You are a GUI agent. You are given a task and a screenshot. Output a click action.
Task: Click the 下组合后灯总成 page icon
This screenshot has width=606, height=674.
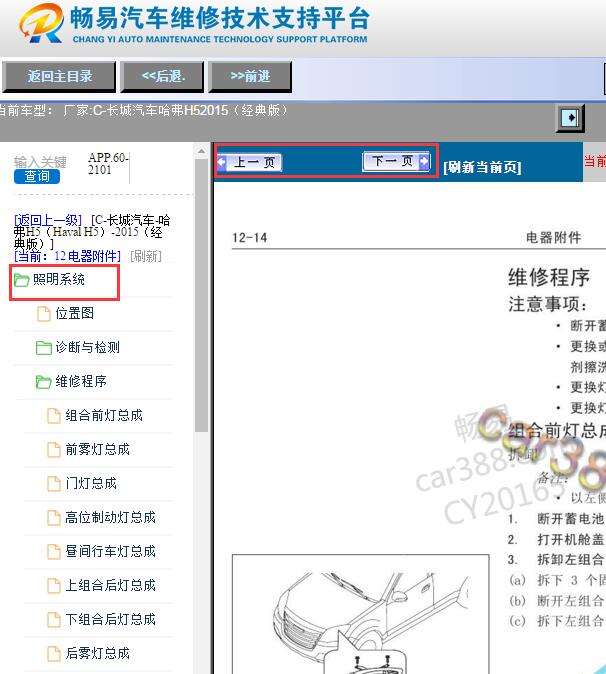pos(54,619)
